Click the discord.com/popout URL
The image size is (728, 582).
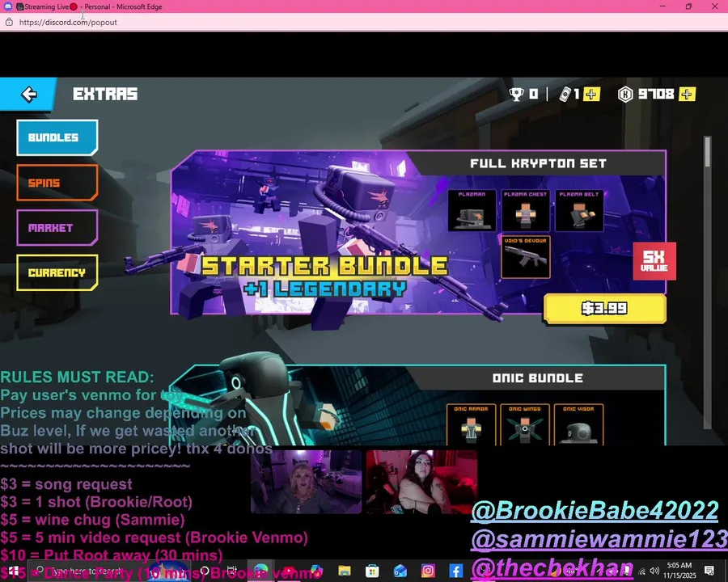point(68,23)
